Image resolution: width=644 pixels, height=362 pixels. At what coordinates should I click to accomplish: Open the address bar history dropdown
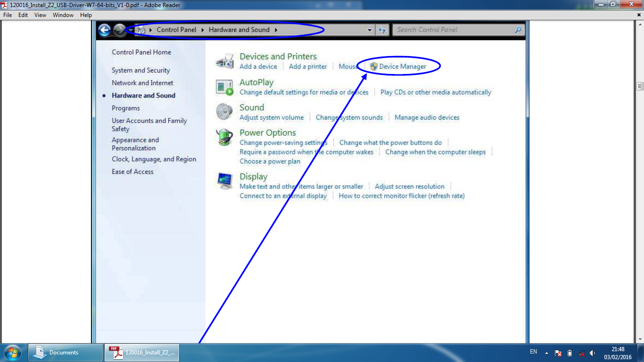370,30
